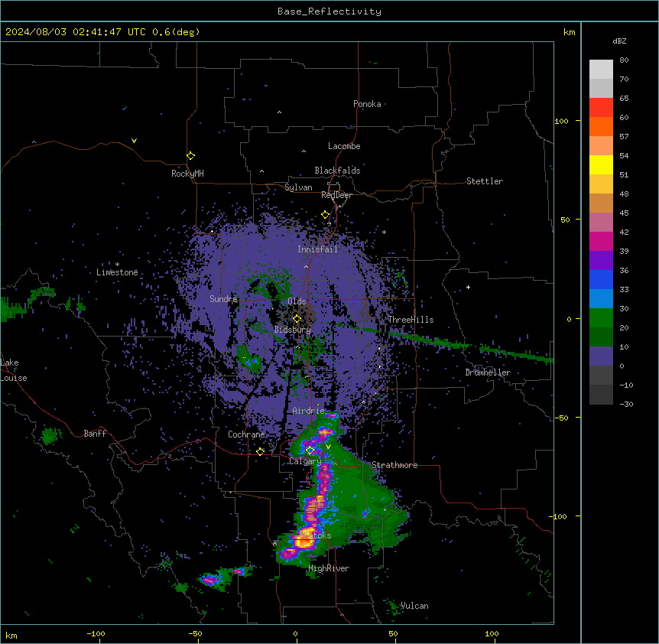Click the magenta swatch in the legend
This screenshot has height=644, width=659.
coord(601,241)
